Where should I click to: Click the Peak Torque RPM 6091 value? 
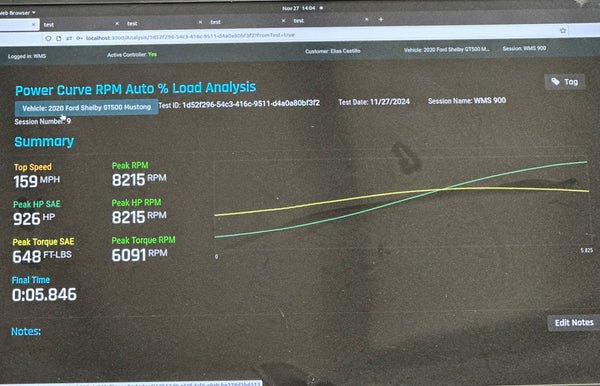(139, 255)
